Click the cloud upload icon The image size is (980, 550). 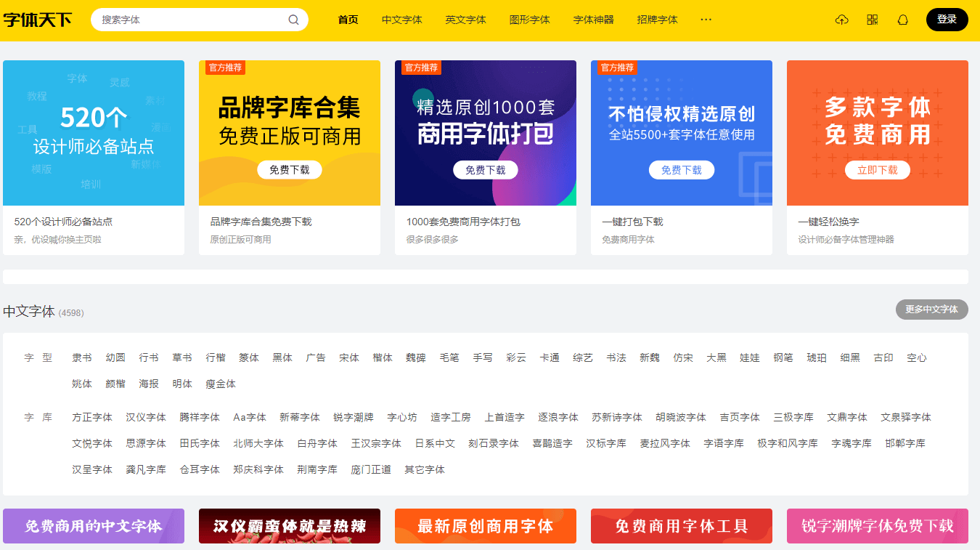(842, 20)
